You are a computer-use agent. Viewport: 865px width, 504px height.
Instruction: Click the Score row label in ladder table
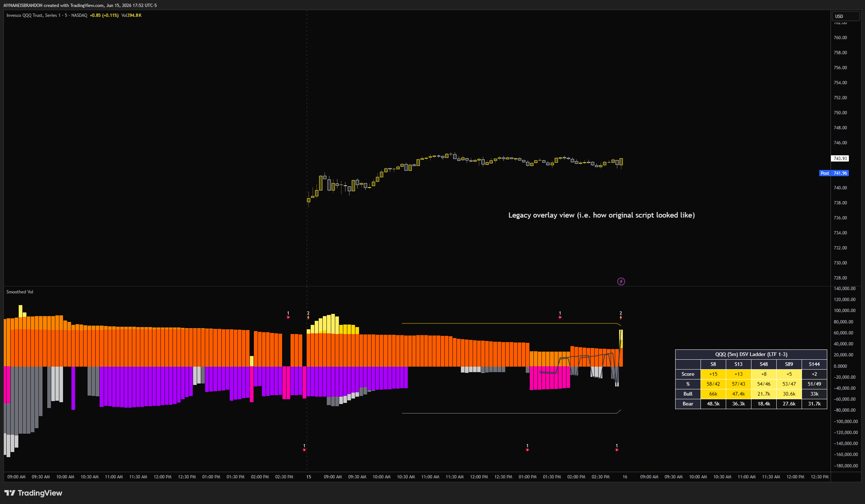688,374
